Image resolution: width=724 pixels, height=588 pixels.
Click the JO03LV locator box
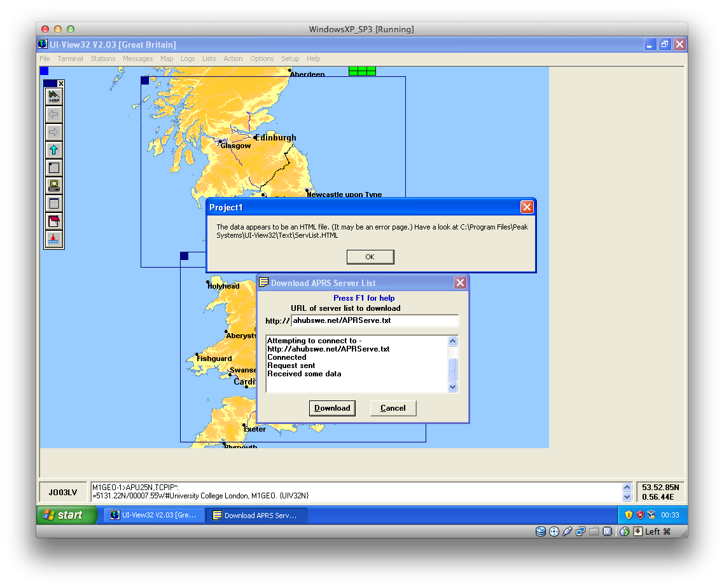pos(63,492)
